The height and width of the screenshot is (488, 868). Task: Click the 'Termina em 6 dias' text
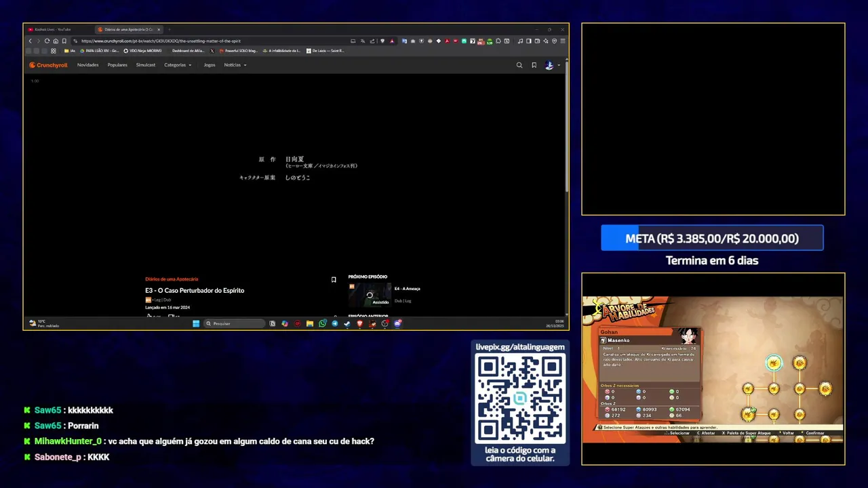pyautogui.click(x=712, y=260)
